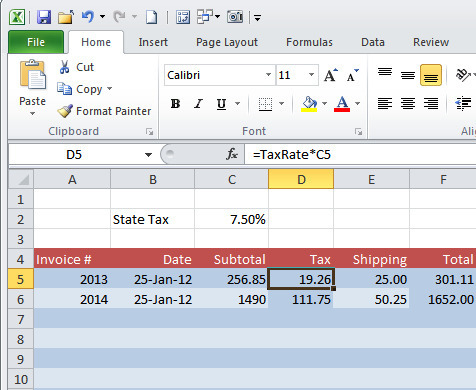Create a new blank workbook icon
Screen dimensions: 476x390
pyautogui.click(x=152, y=17)
